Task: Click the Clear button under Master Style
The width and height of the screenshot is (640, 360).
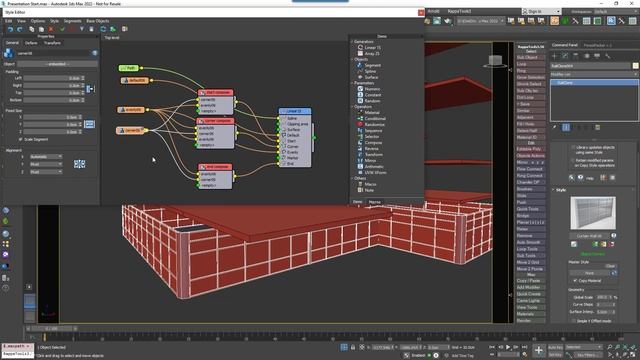Action: (x=610, y=266)
